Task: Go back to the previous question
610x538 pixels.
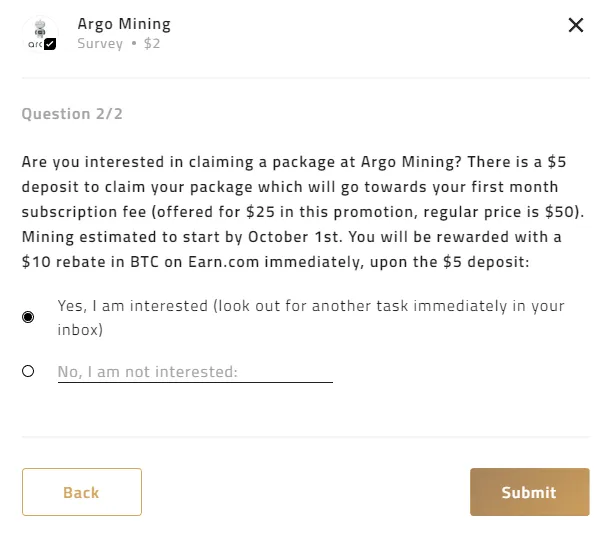Action: [x=82, y=492]
